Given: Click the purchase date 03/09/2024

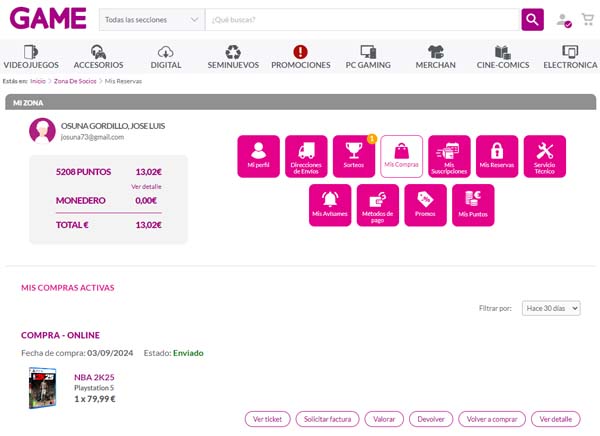Looking at the screenshot, I should point(110,353).
